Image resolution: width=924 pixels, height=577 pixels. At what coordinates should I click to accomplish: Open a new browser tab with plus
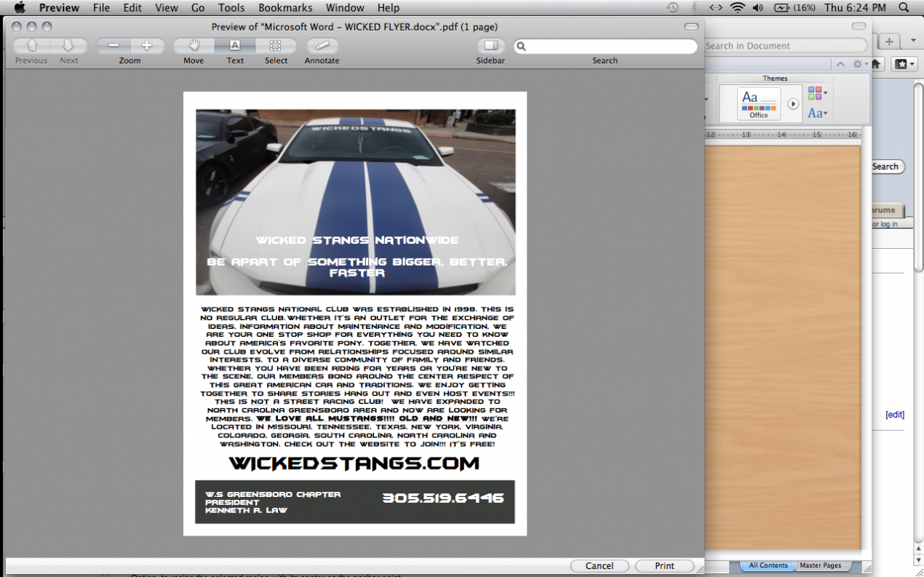[x=889, y=41]
